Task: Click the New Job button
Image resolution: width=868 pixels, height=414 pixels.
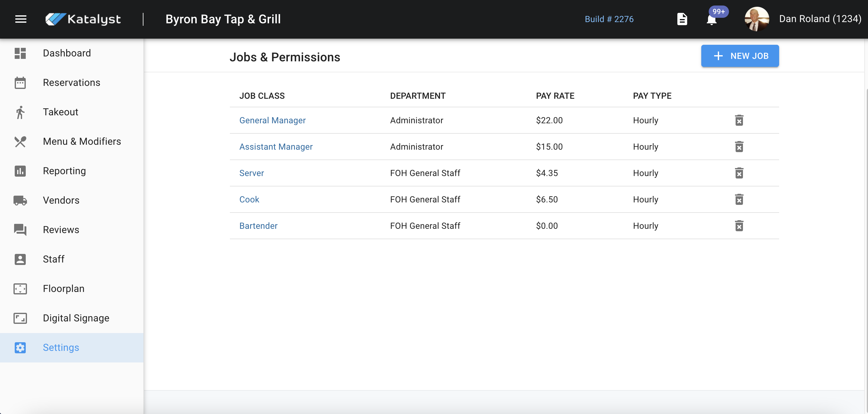Action: 740,56
